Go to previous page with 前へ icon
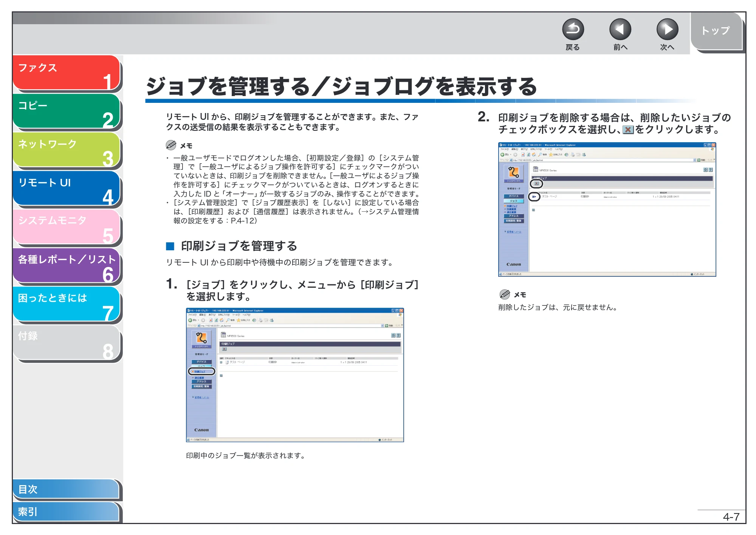 (620, 29)
